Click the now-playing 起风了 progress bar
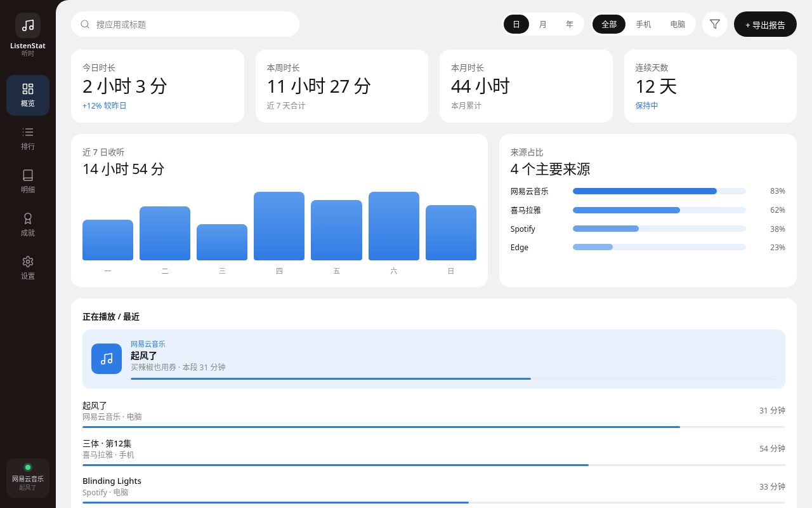 pyautogui.click(x=453, y=378)
